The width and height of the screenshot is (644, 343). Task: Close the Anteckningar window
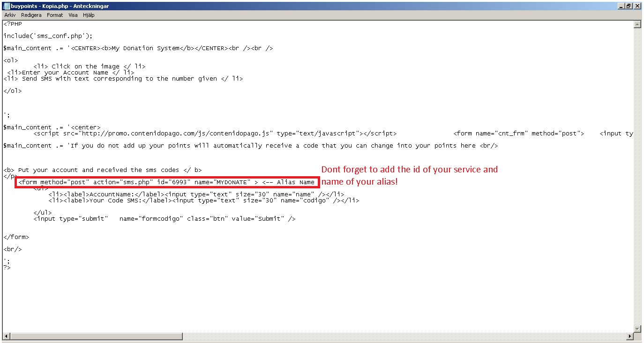[x=637, y=6]
